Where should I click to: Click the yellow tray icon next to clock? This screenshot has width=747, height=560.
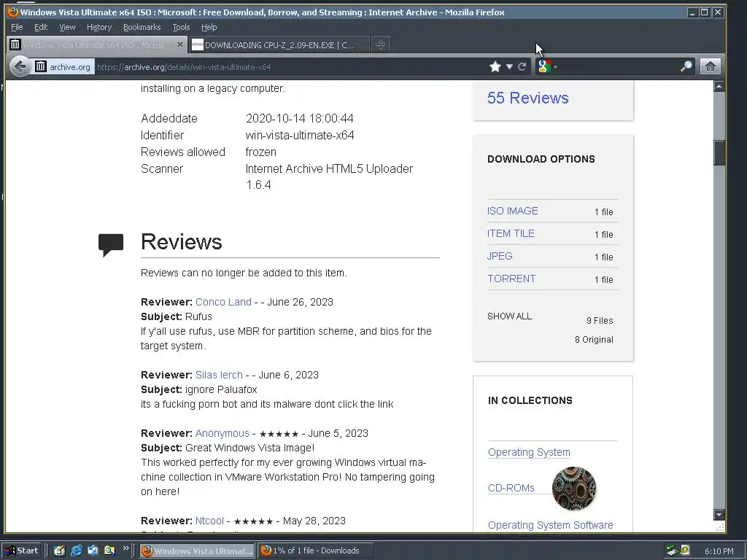(685, 551)
